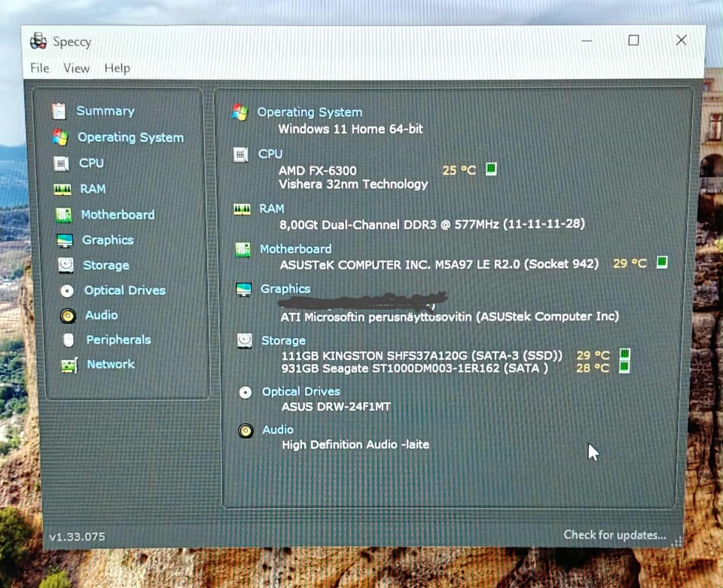723x588 pixels.
Task: Click the Seagate drive temperature 28 °C
Action: pyautogui.click(x=593, y=367)
